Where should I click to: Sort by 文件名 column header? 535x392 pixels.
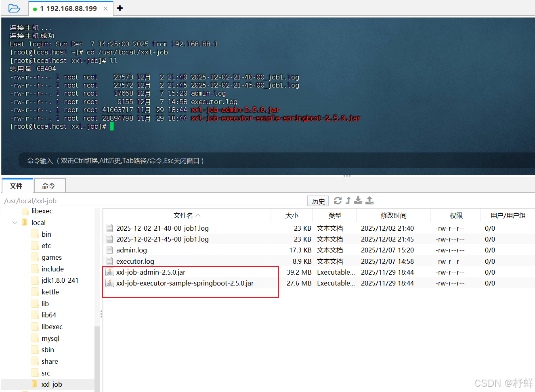pos(187,215)
